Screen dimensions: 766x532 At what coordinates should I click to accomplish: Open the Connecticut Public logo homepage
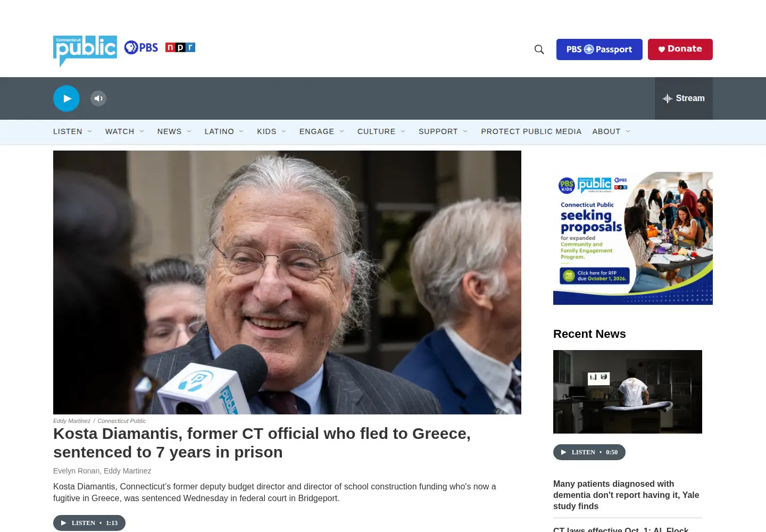pyautogui.click(x=85, y=51)
